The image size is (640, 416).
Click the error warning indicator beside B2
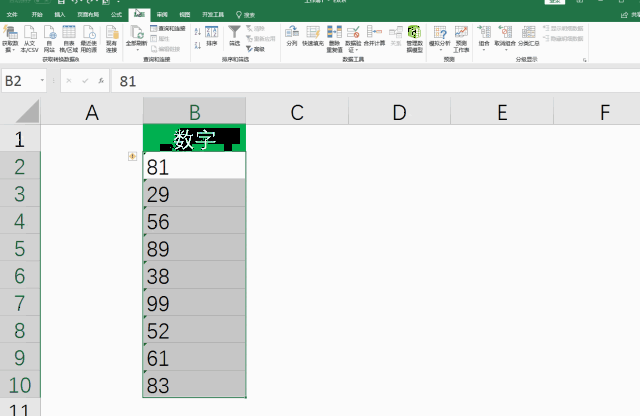132,156
